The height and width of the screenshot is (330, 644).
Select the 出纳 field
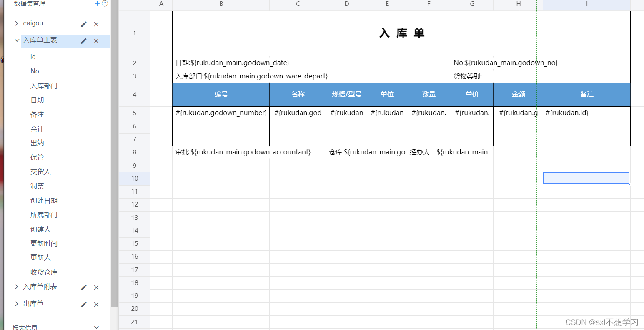point(37,143)
